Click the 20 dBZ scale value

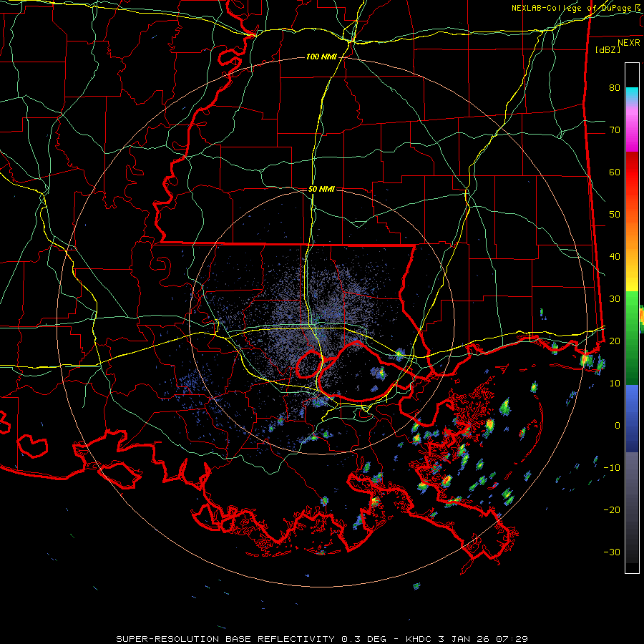(615, 341)
